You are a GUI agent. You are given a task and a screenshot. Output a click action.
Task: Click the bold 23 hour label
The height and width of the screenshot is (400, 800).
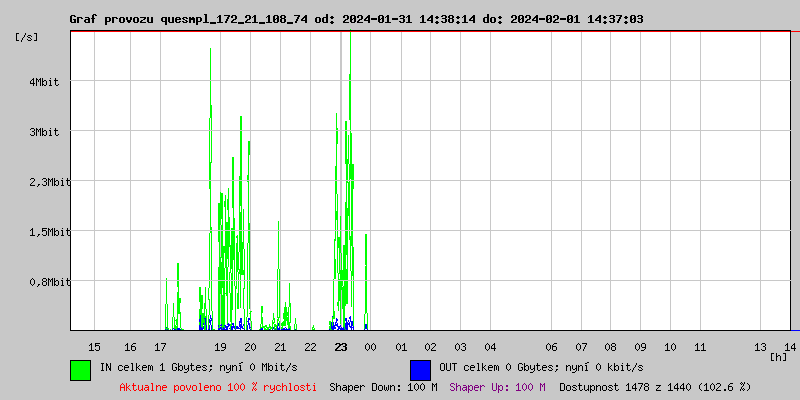341,346
